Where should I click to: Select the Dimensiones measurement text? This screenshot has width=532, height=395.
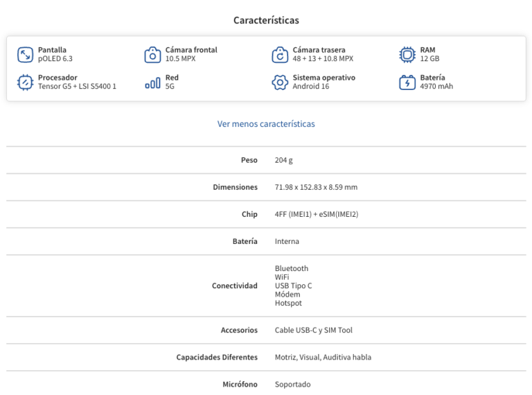pos(316,187)
